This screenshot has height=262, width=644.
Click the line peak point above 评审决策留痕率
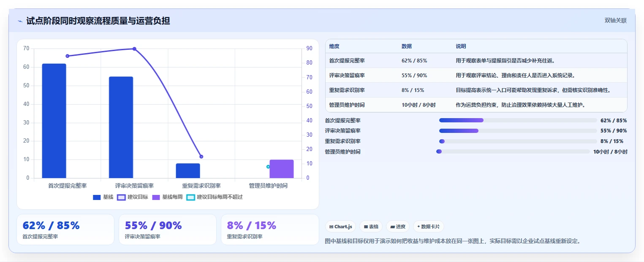click(134, 49)
